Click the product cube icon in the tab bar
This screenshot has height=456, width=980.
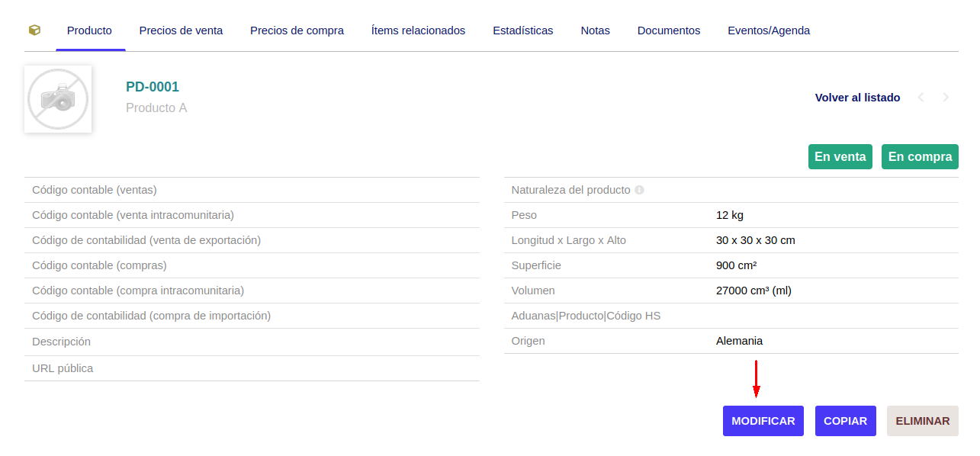tap(34, 30)
